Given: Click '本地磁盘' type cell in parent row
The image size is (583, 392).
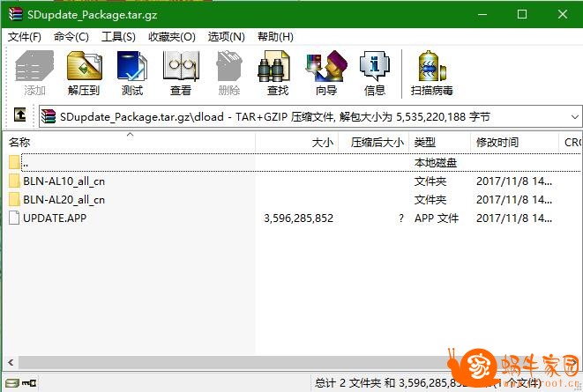Looking at the screenshot, I should pos(436,163).
